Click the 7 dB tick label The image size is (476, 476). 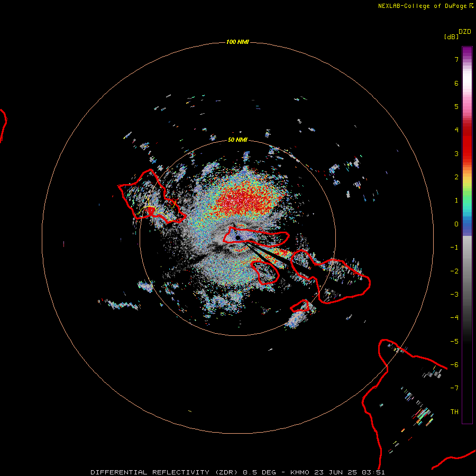[456, 59]
